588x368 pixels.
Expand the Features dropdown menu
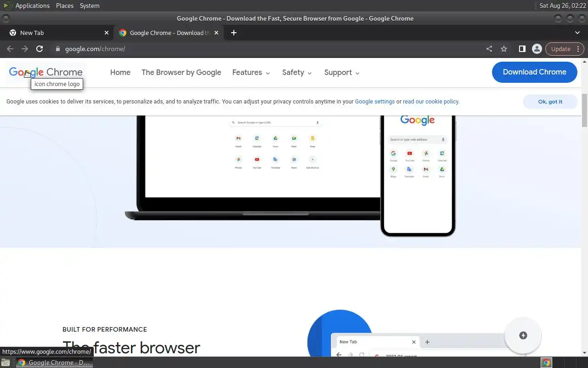(251, 72)
